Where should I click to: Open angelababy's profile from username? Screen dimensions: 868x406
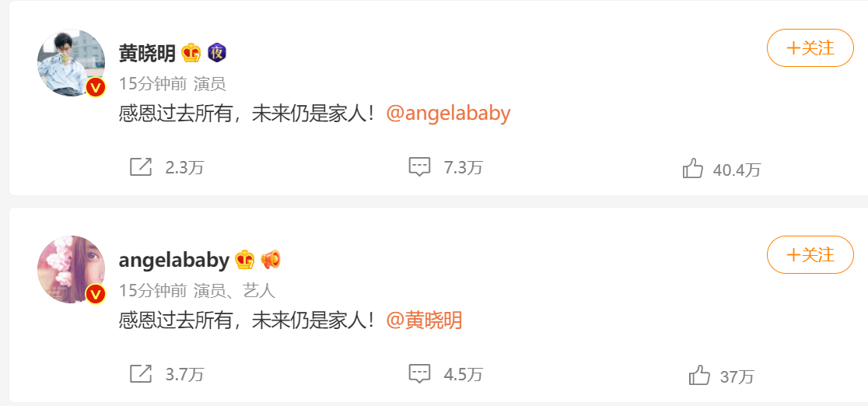173,260
